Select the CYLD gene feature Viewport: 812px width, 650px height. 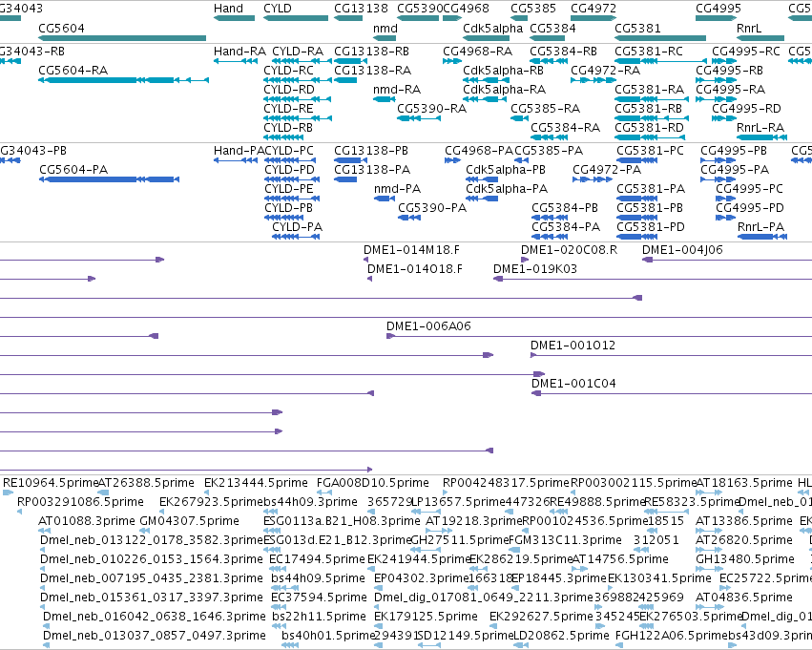coord(296,18)
